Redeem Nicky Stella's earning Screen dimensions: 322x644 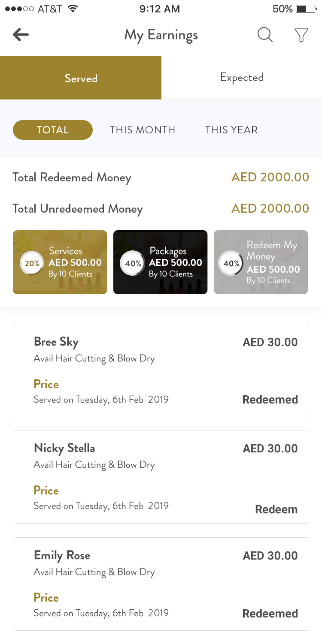276,509
